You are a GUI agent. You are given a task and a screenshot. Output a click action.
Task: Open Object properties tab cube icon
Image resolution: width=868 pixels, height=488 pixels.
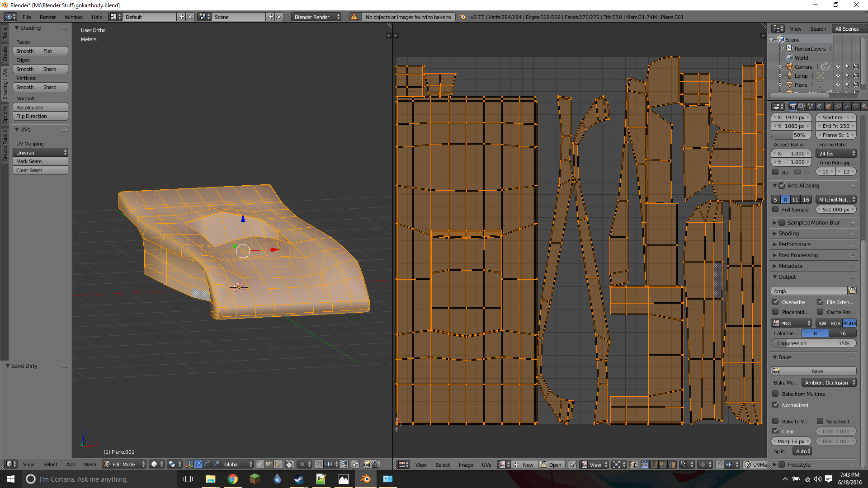coord(829,107)
